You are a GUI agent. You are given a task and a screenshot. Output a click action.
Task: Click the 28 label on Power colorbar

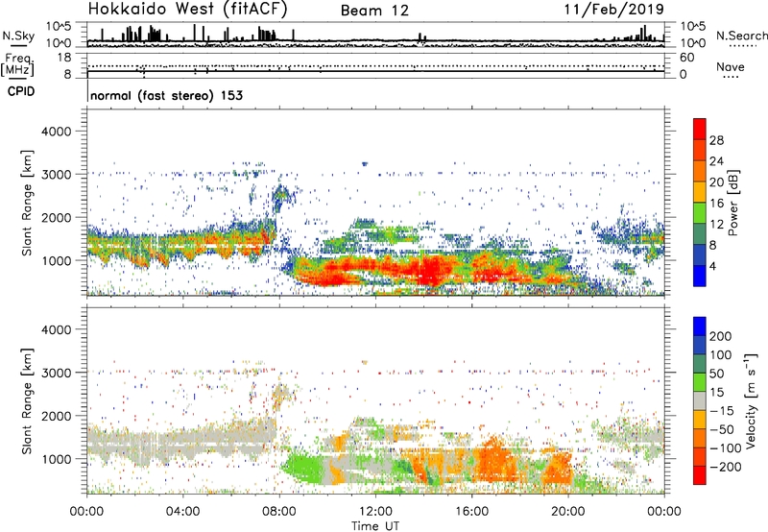pyautogui.click(x=716, y=140)
